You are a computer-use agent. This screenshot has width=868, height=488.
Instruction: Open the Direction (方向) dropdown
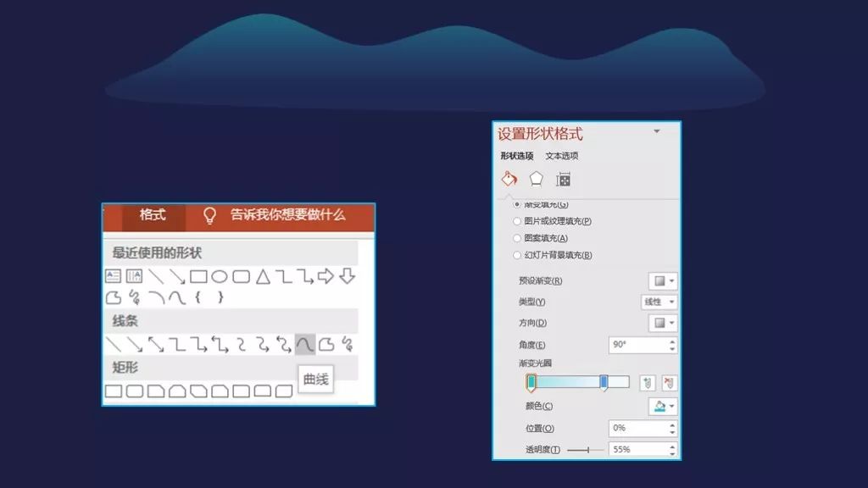tap(663, 323)
